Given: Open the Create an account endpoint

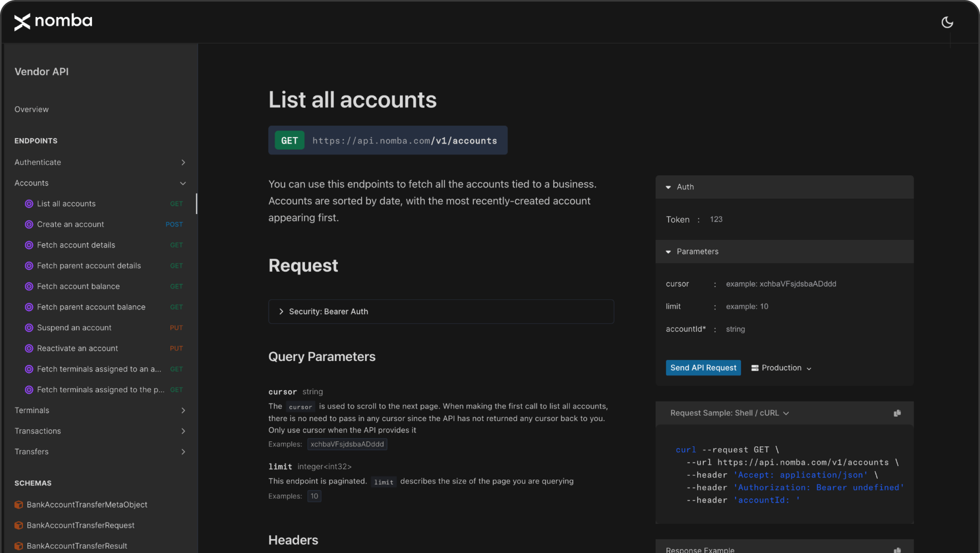Looking at the screenshot, I should (70, 224).
